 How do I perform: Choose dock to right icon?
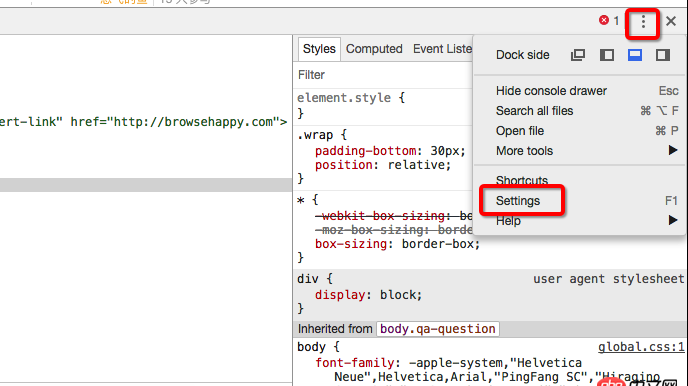pyautogui.click(x=663, y=55)
